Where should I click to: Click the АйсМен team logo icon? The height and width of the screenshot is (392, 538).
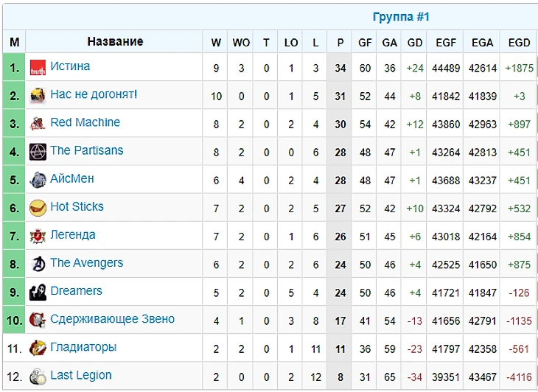(38, 180)
